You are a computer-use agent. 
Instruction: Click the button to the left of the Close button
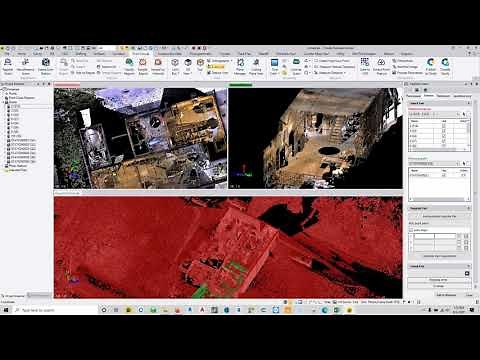(x=446, y=295)
